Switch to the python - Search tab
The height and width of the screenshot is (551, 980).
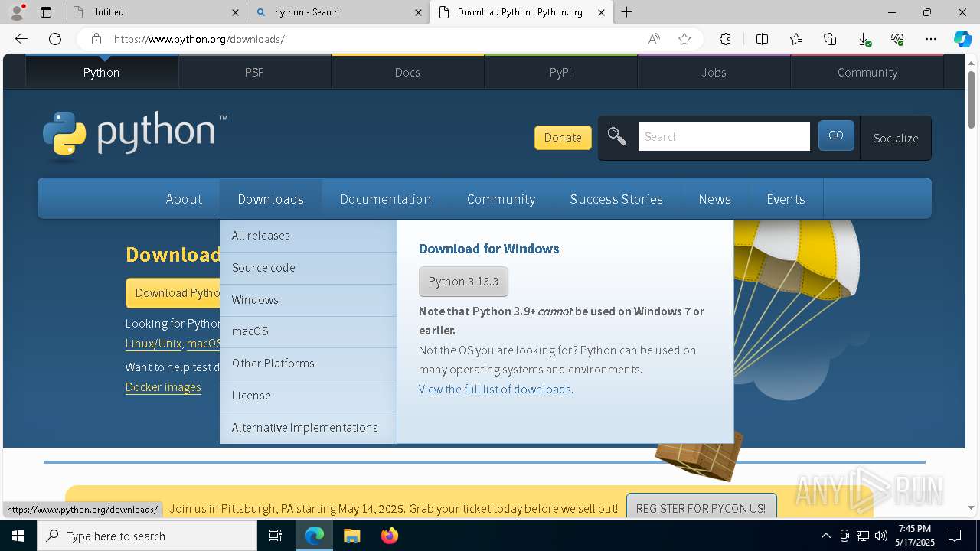[x=338, y=12]
